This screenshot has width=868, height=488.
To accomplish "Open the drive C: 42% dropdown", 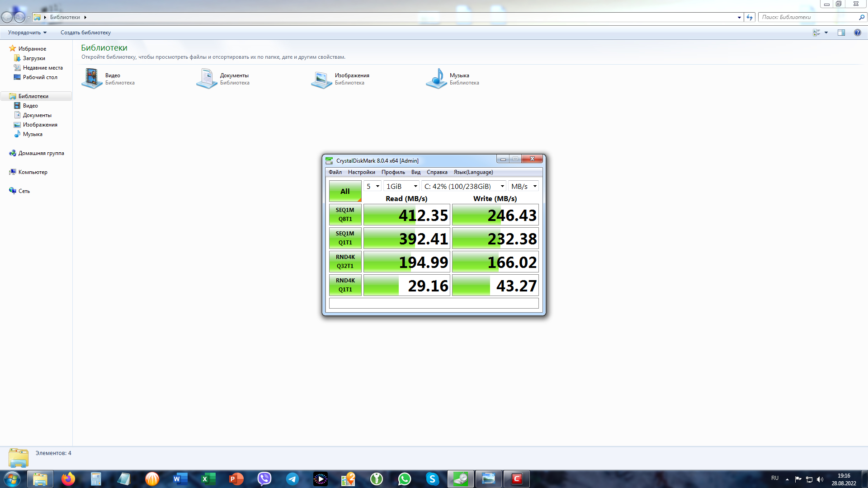I will click(x=463, y=186).
